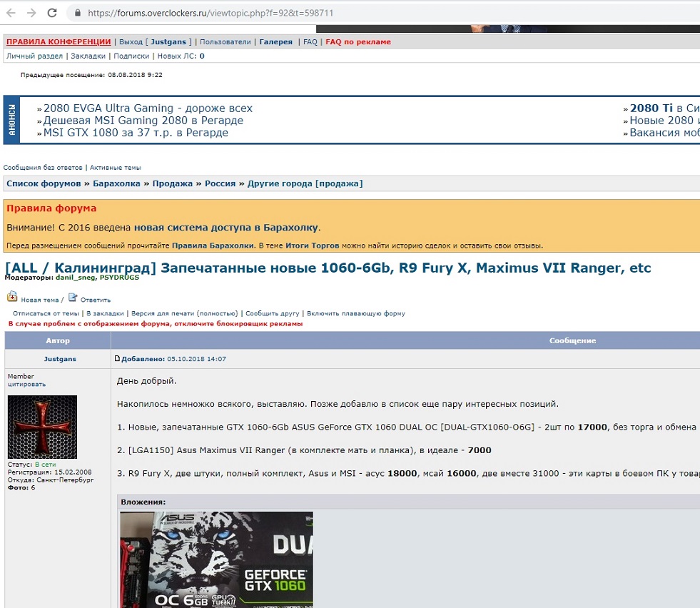Open Пользователи link
The height and width of the screenshot is (608, 700).
click(x=225, y=41)
